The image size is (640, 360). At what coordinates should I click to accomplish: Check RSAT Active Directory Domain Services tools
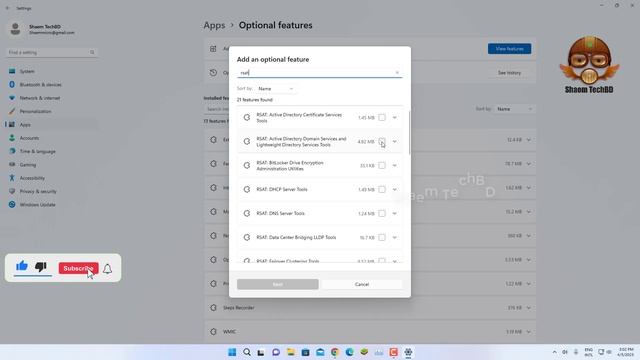[382, 142]
